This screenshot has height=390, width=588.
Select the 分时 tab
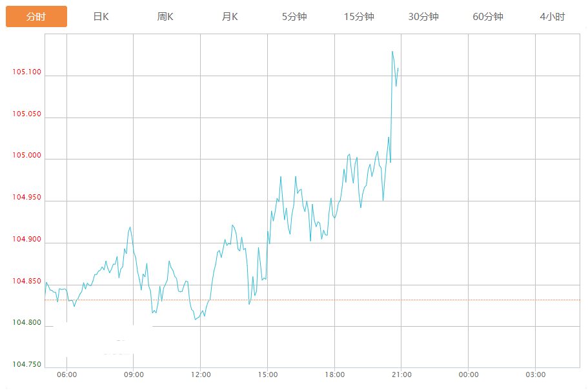pos(36,17)
